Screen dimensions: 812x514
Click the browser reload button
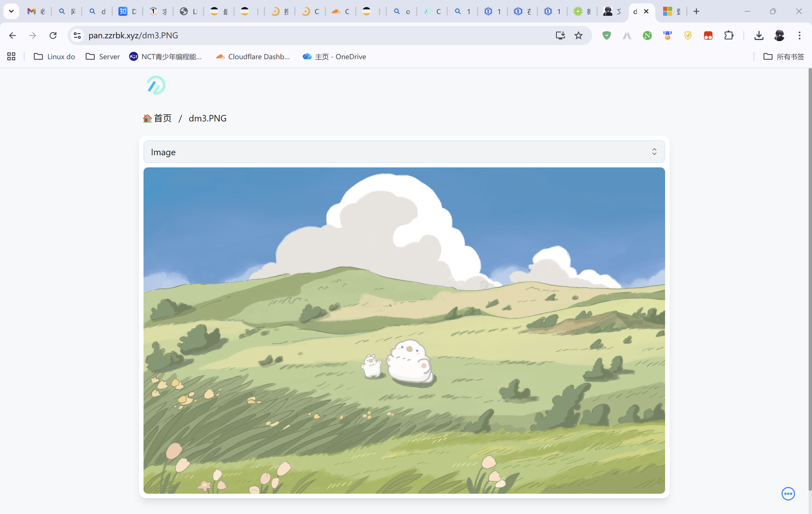(53, 36)
